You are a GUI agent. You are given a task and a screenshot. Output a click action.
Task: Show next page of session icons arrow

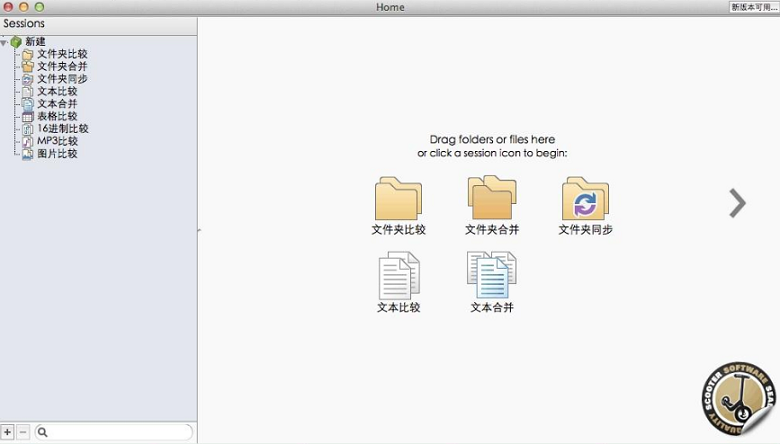[737, 203]
